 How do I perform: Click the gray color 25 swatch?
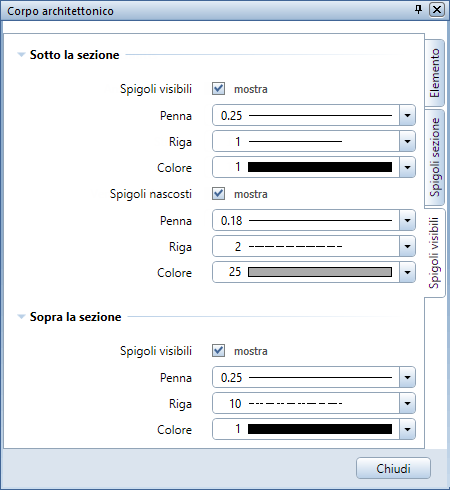[320, 272]
